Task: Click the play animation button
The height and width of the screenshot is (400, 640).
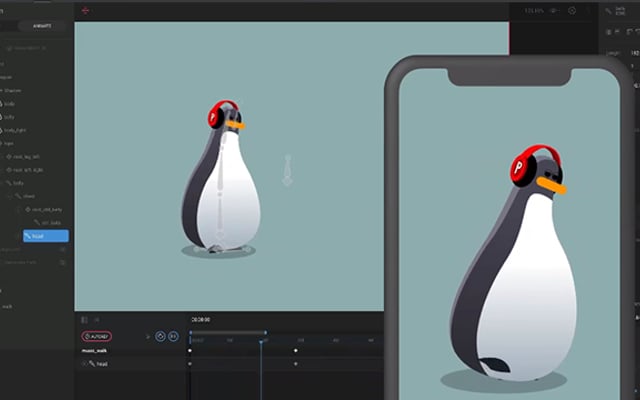Action: coord(173,337)
